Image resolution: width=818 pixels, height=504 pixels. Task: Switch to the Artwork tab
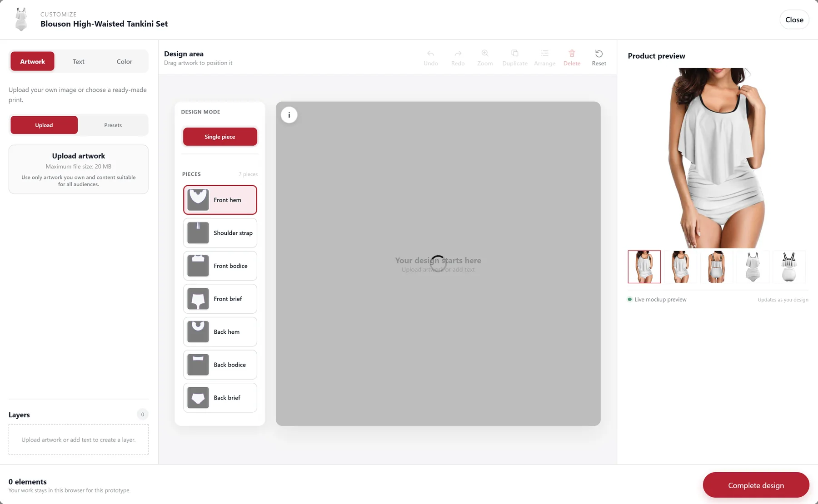[32, 61]
